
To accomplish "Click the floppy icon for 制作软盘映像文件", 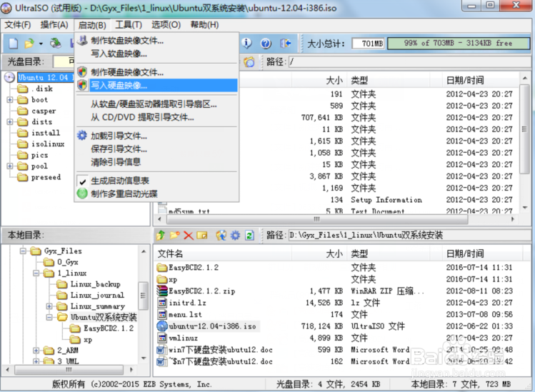I will pyautogui.click(x=82, y=40).
